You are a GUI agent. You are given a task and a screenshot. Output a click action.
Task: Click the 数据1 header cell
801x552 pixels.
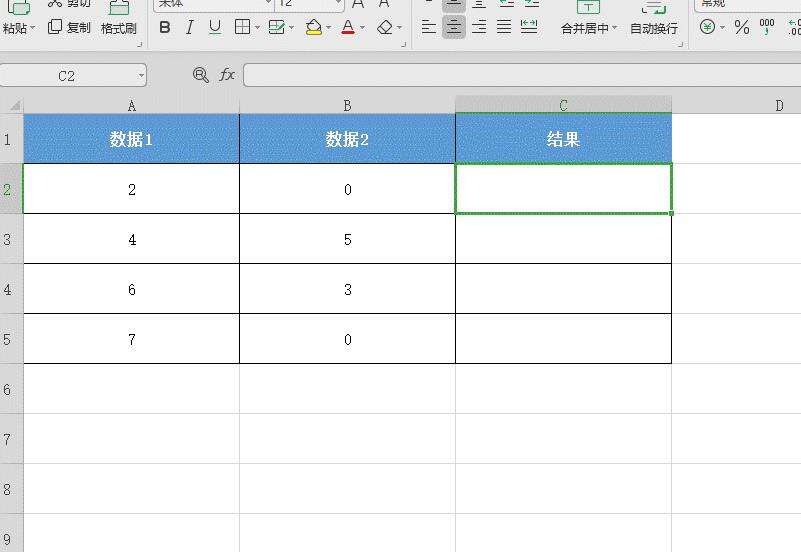[x=131, y=139]
